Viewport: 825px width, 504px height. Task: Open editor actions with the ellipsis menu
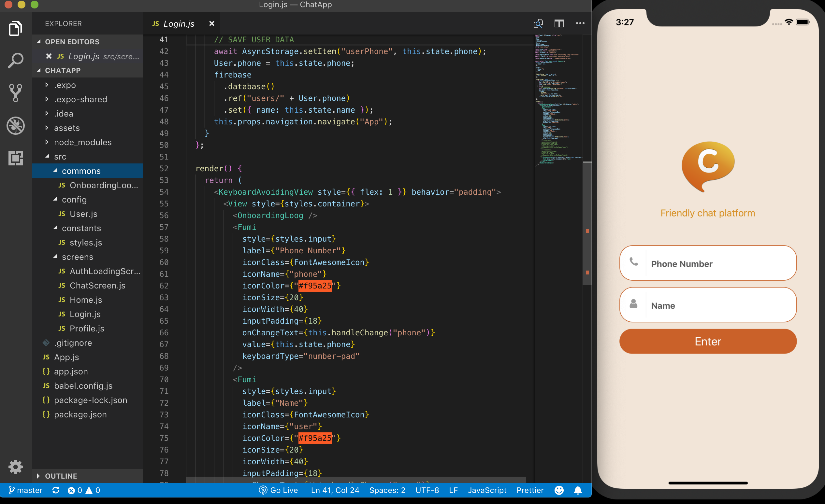pos(580,23)
